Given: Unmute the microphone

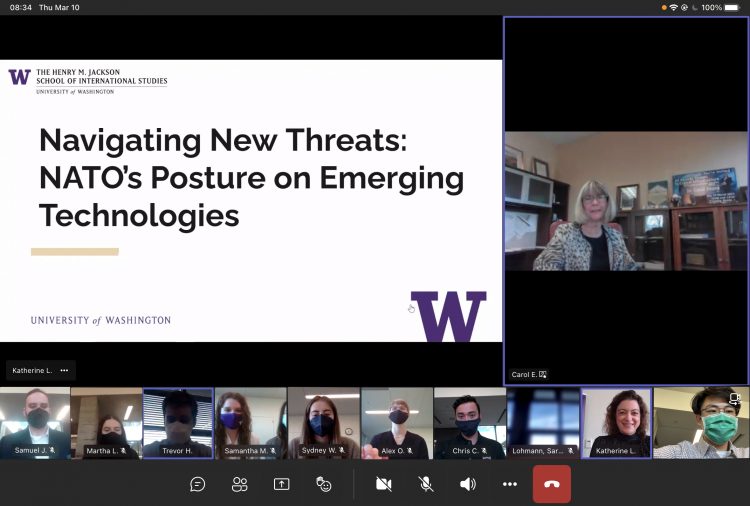Looking at the screenshot, I should point(425,484).
